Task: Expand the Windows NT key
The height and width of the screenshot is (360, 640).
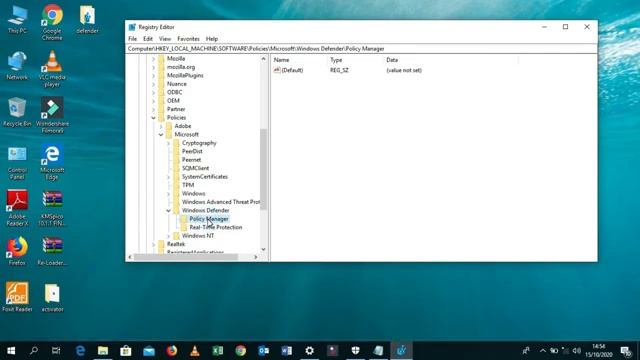Action: 168,236
